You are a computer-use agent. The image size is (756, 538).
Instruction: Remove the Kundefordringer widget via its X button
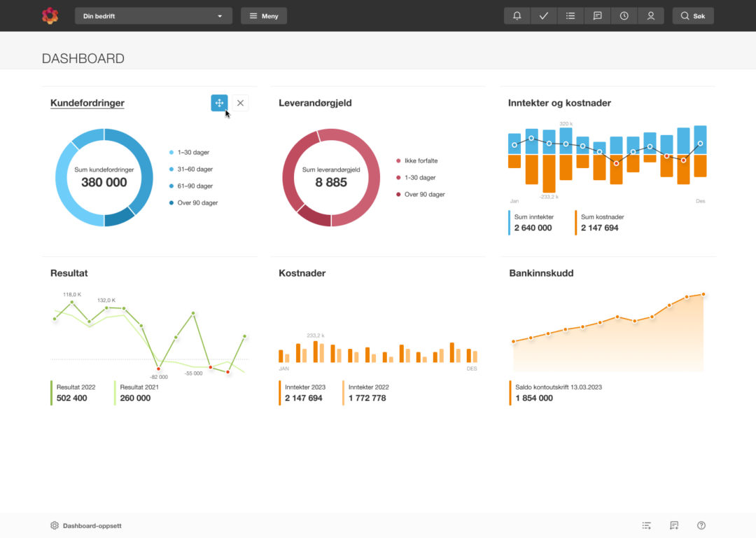click(x=240, y=103)
